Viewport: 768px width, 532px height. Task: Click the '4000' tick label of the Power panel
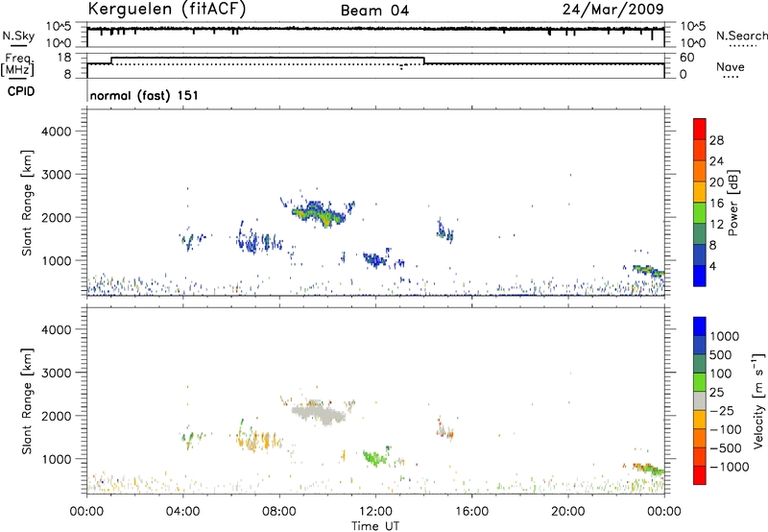56,132
